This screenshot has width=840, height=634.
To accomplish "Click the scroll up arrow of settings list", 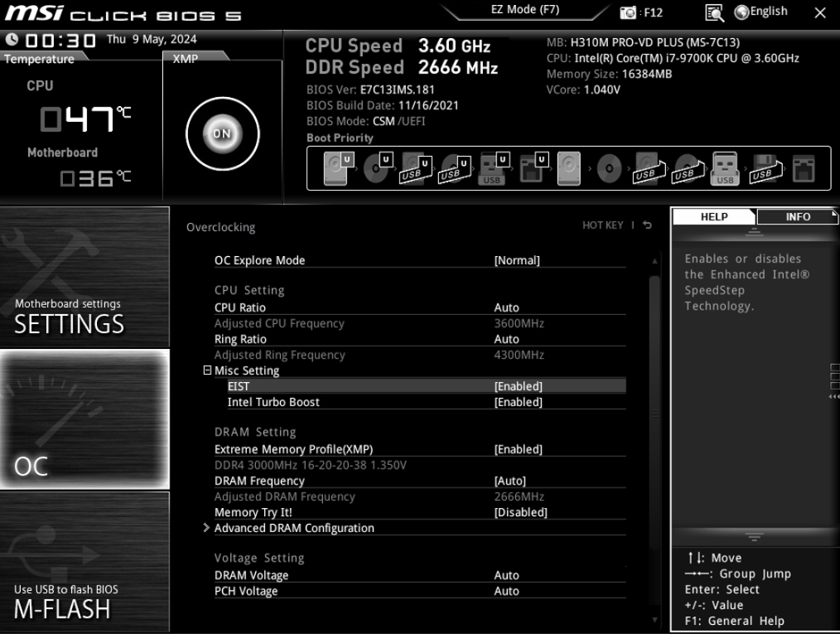I will click(654, 262).
